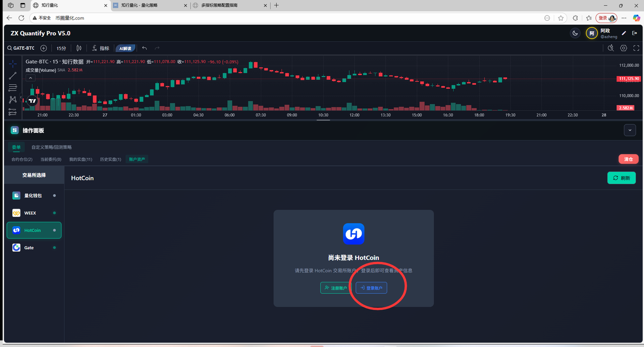Click the browser 登录 profile button
This screenshot has width=644, height=347.
606,18
